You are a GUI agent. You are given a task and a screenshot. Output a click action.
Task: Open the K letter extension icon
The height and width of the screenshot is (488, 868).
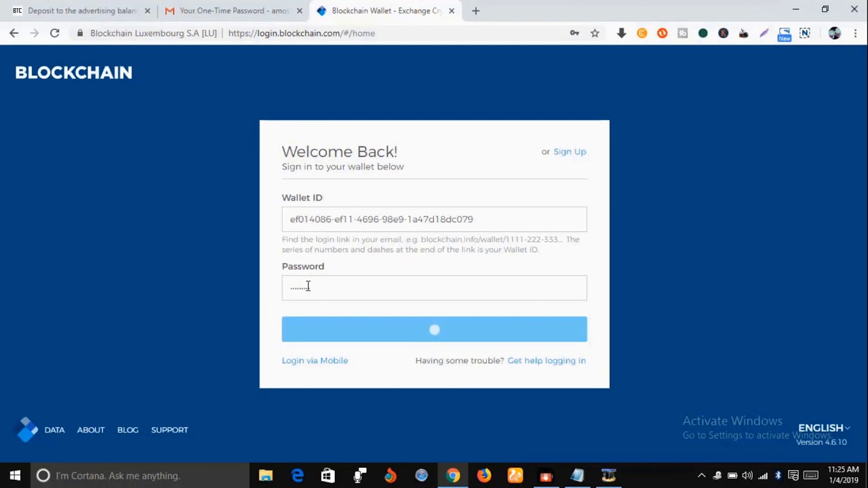tap(723, 33)
